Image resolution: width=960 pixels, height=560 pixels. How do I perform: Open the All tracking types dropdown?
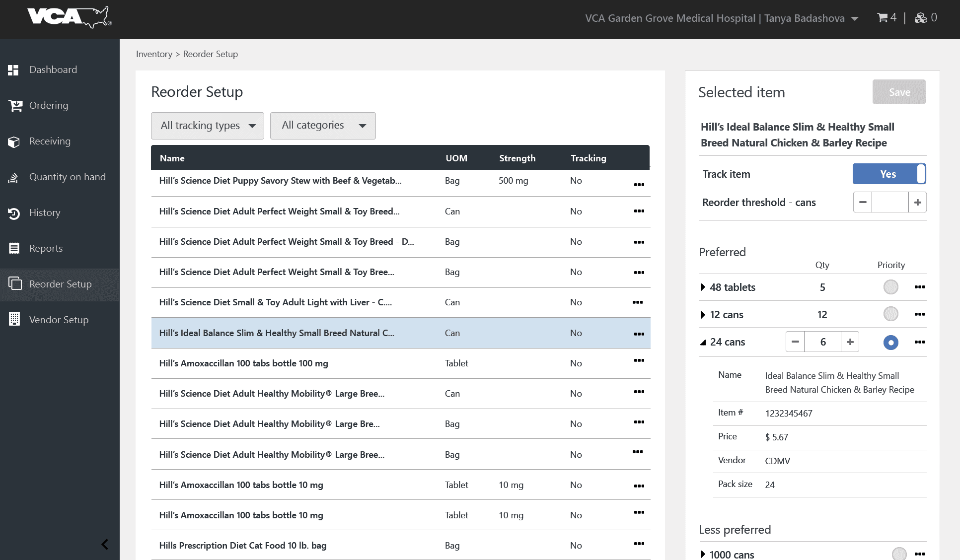tap(208, 126)
